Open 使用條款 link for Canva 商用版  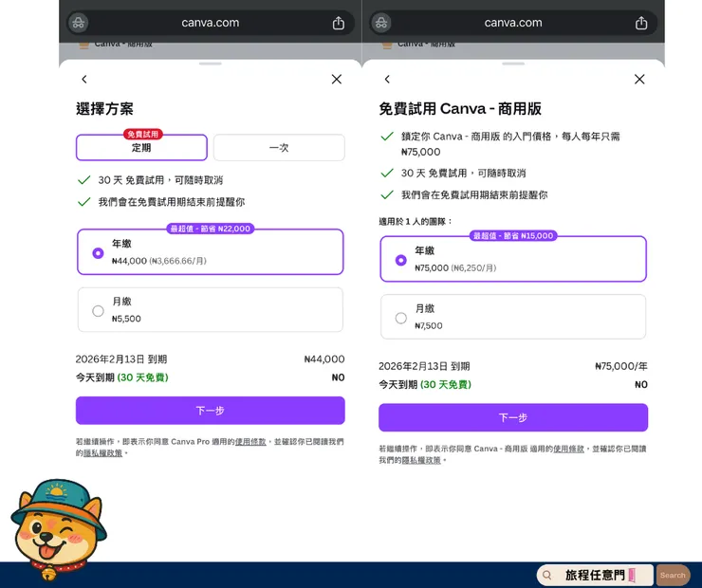coord(568,449)
